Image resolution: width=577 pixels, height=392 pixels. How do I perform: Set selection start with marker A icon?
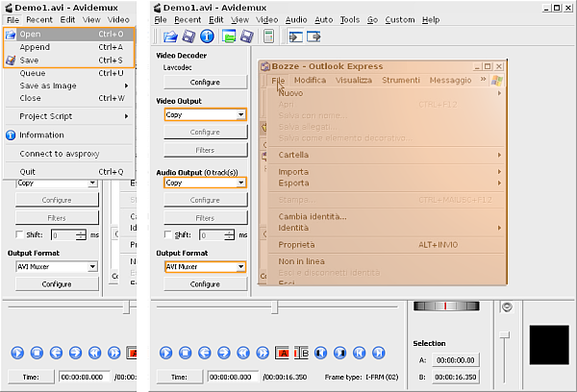pyautogui.click(x=283, y=353)
